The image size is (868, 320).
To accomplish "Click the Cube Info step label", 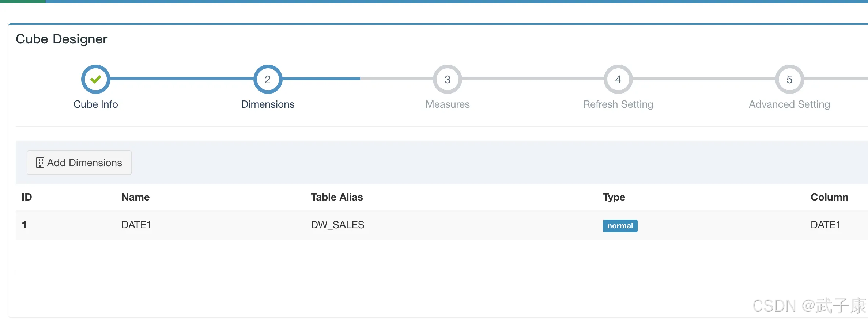I will [x=95, y=104].
